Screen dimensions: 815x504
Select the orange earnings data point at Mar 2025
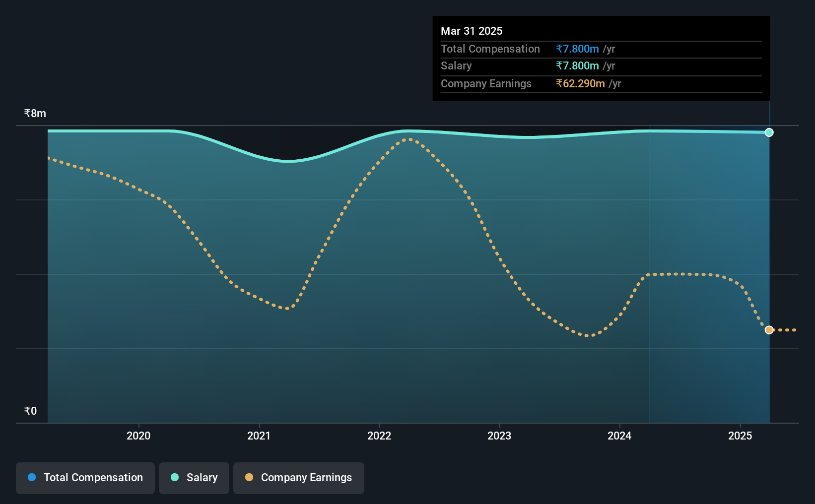point(769,330)
